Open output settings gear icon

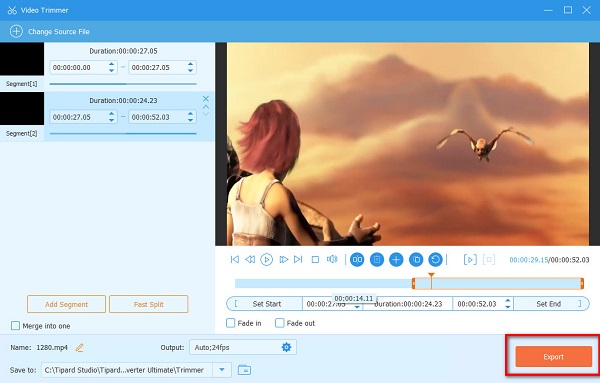coord(286,347)
